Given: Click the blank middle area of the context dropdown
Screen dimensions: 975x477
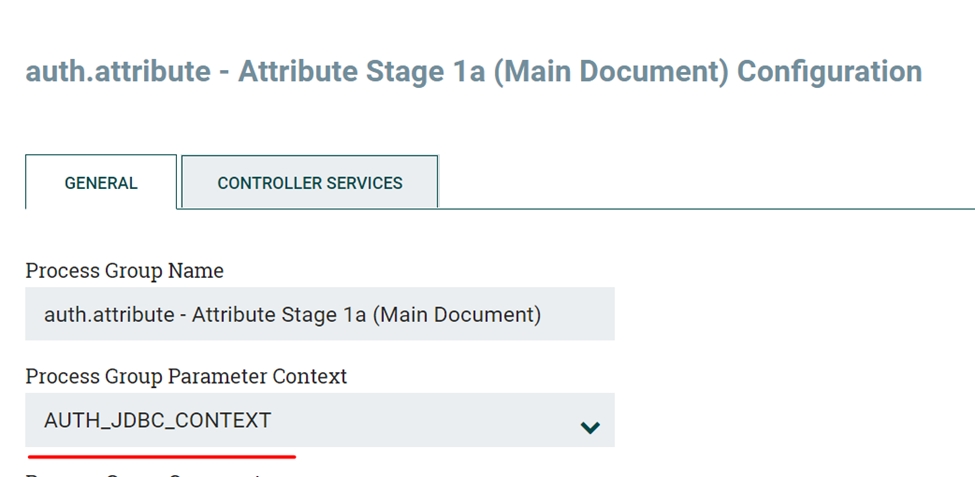Looking at the screenshot, I should click(420, 421).
